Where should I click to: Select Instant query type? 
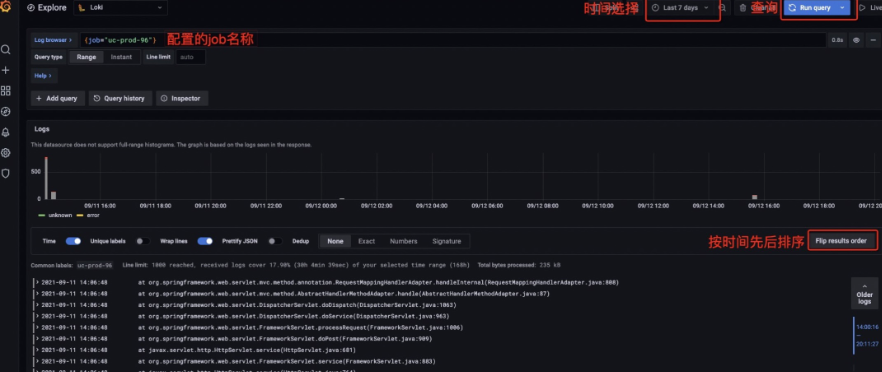point(122,57)
